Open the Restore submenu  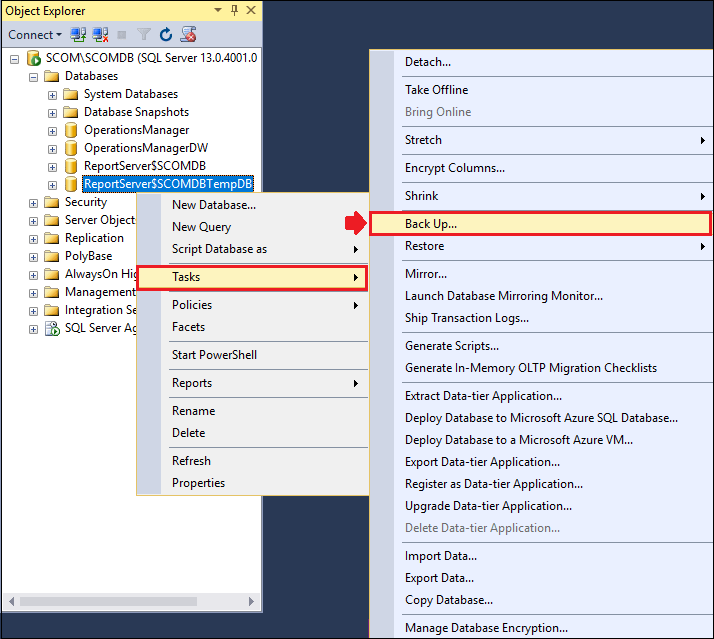[541, 246]
